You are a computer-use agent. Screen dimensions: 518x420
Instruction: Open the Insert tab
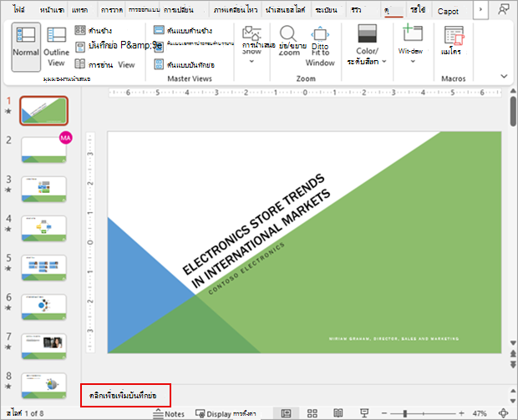coord(80,10)
